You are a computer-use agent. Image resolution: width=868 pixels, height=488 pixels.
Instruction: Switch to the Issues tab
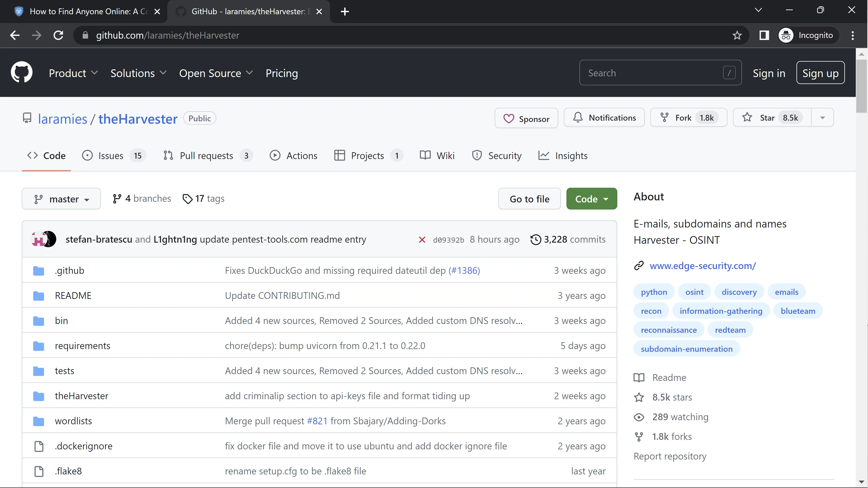click(x=110, y=156)
